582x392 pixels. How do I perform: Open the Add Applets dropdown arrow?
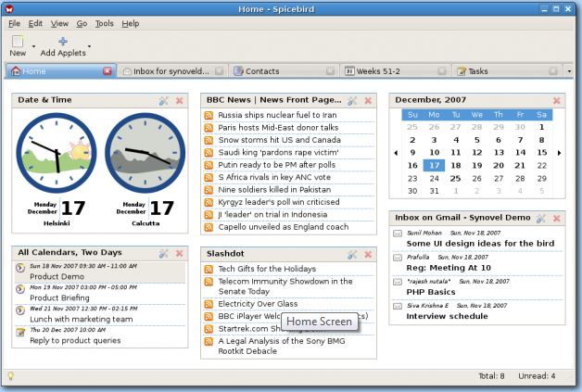(x=90, y=46)
